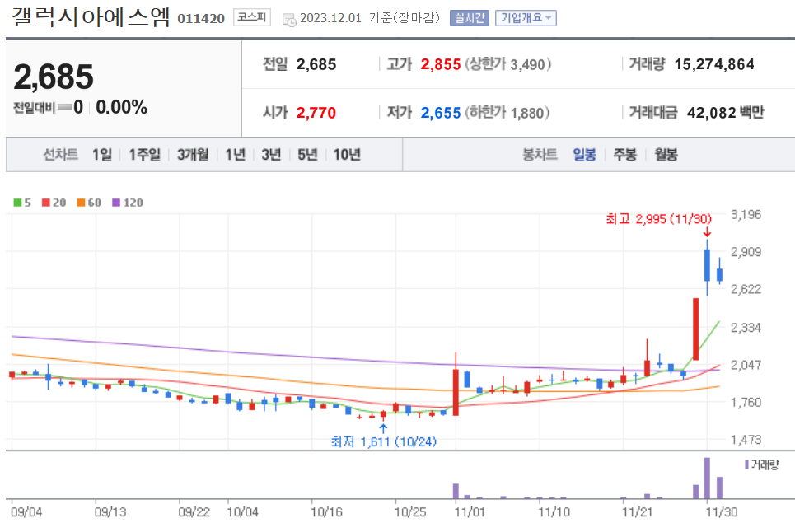Click the orange 60-day moving average swatch
This screenshot has width=795, height=532.
coord(81,203)
